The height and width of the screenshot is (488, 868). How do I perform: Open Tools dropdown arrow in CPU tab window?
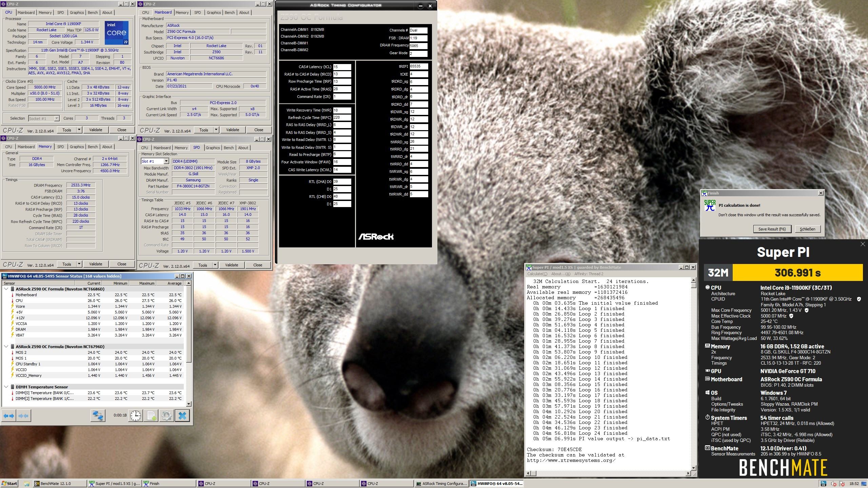coord(79,130)
